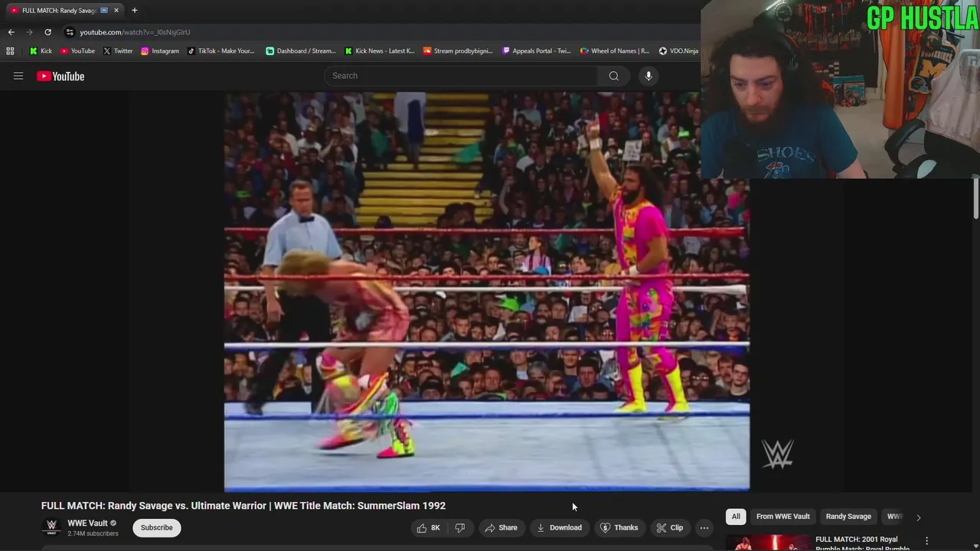
Task: Open the Dashboard / Stream bookmark
Action: (300, 51)
